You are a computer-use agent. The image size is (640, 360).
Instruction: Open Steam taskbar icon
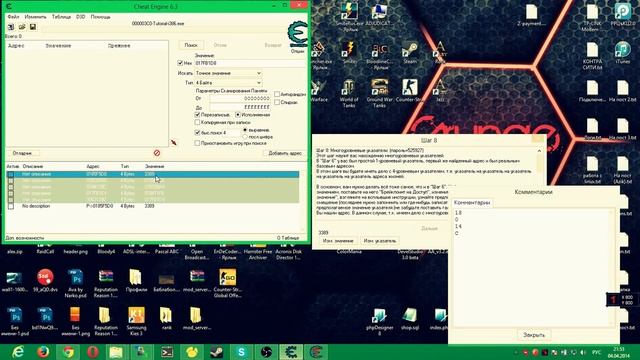[x=216, y=352]
